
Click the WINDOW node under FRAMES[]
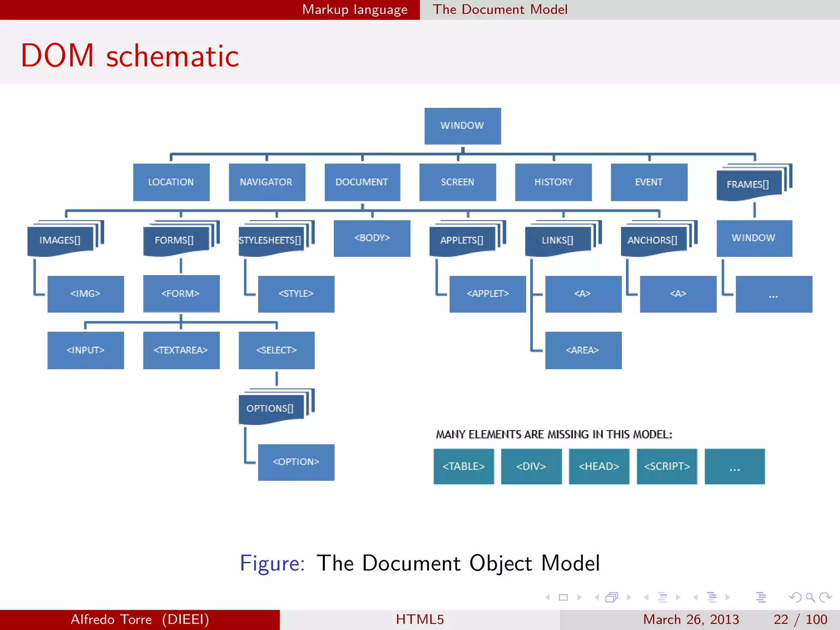click(755, 238)
